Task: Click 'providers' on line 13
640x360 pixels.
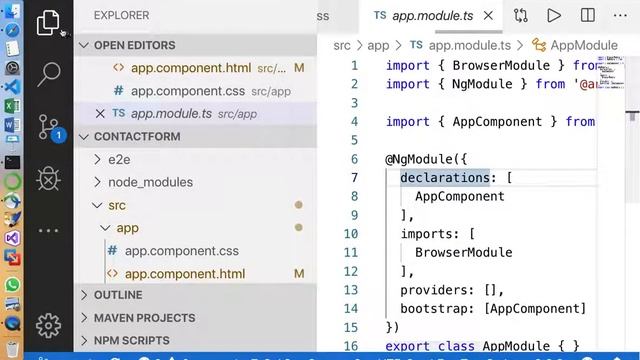Action: tap(433, 290)
